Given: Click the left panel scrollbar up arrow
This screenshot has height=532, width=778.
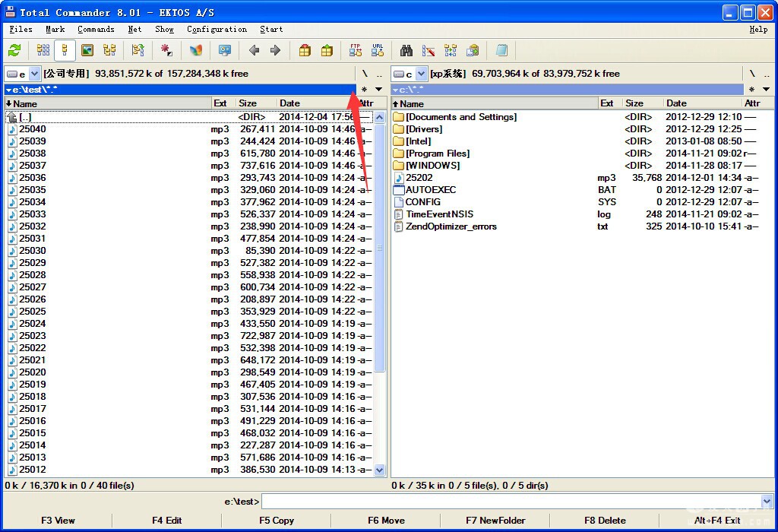Looking at the screenshot, I should pos(380,118).
